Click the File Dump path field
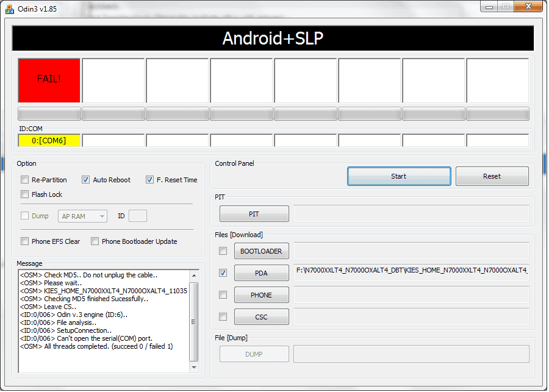This screenshot has height=392, width=549. (411, 354)
